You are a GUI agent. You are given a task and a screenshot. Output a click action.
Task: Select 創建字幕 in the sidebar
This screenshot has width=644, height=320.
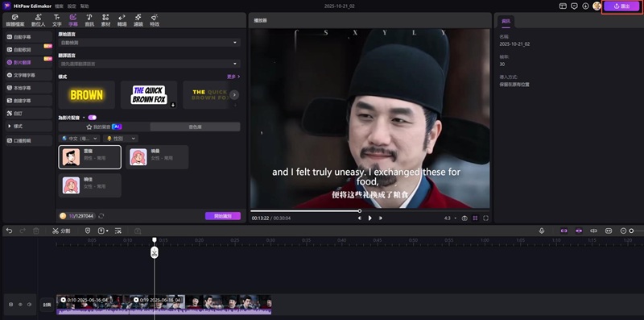(29, 101)
